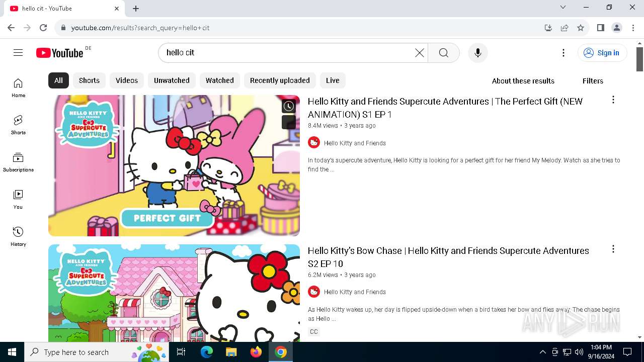Select the Watched filter chip
Screen dimensions: 644x362
(x=220, y=80)
